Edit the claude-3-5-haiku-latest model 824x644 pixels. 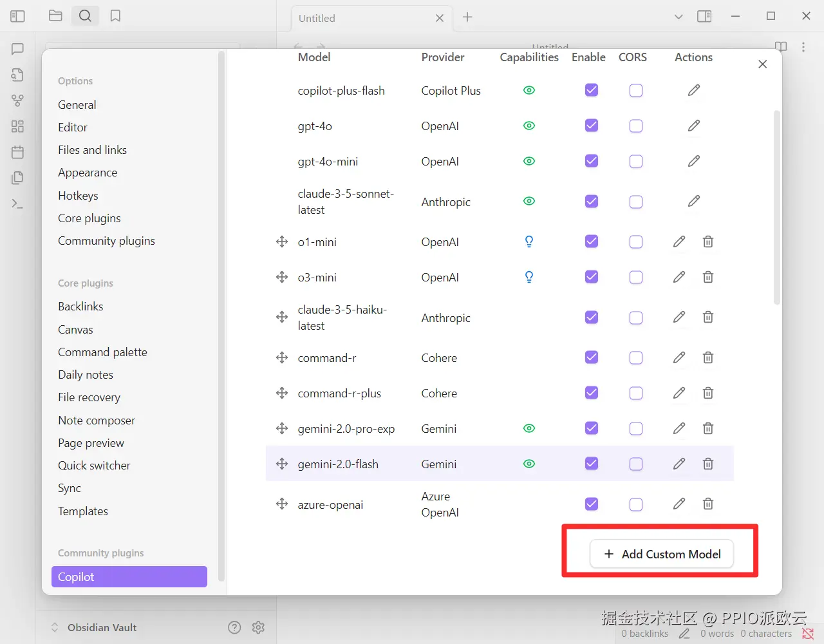(x=679, y=317)
